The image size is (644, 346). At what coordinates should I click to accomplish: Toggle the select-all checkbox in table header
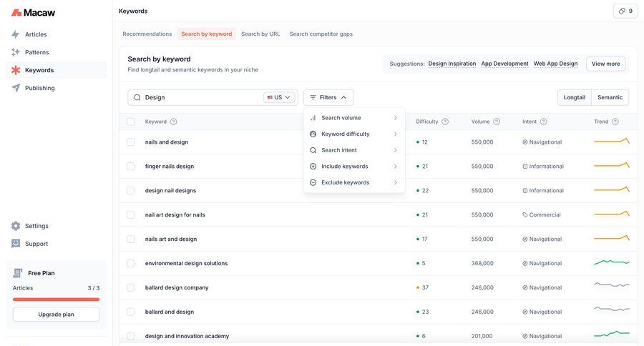131,122
